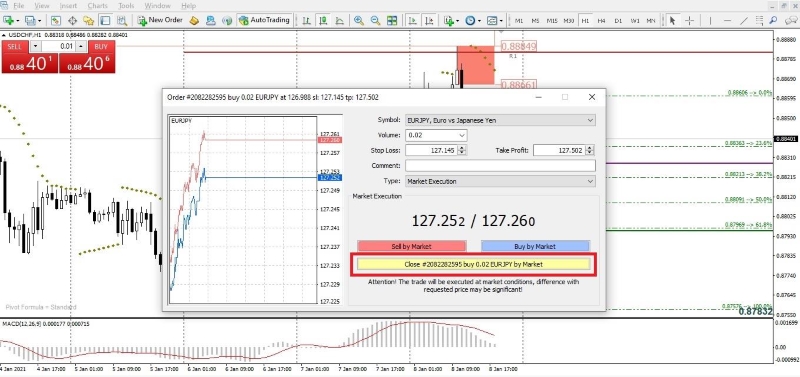Screen dimensions: 800x377
Task: Click the one-click BUY 0.88406 panel
Action: [87, 63]
